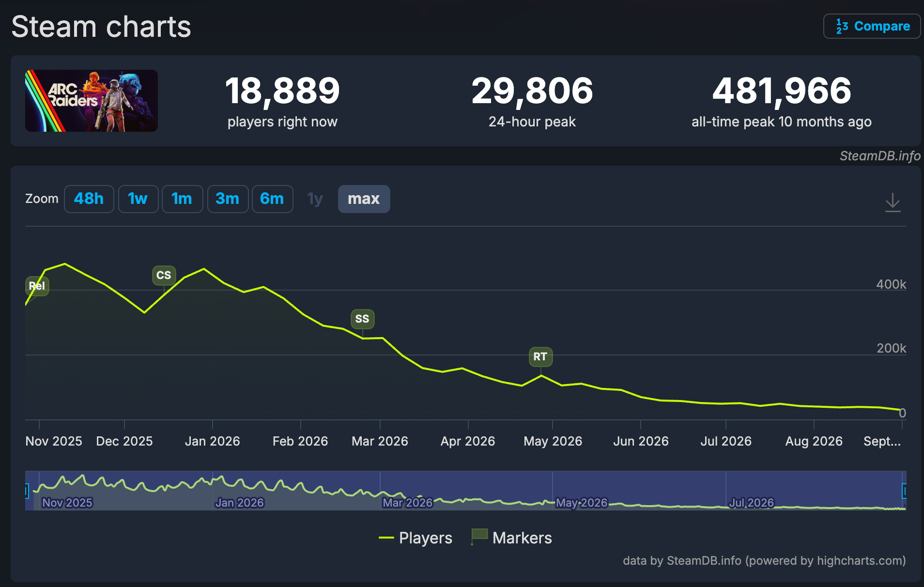Click the SteamDB.info credit text

coord(880,156)
